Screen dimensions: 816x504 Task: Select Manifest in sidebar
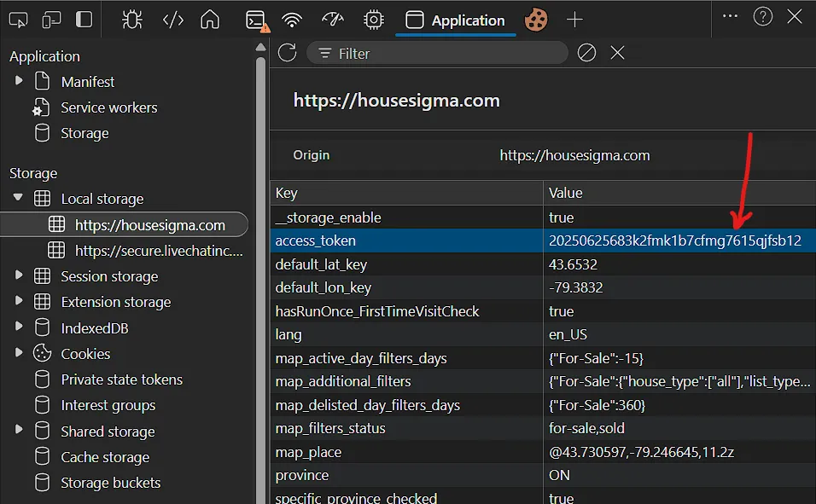click(87, 82)
